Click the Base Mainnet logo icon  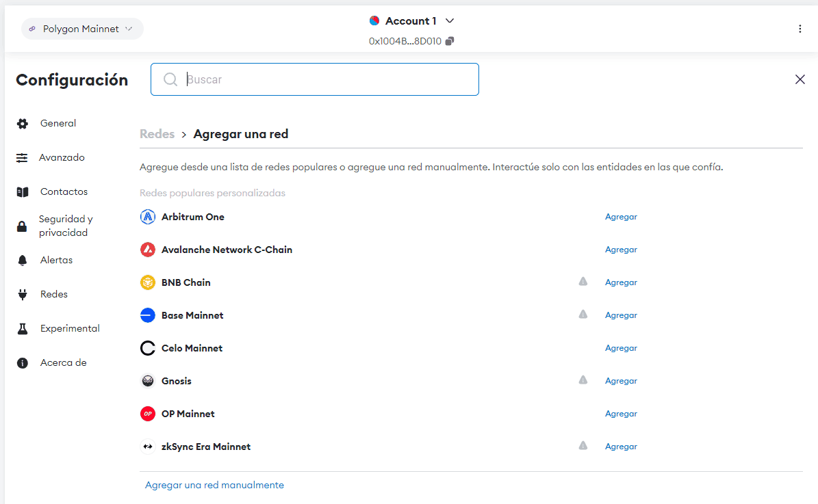(148, 315)
